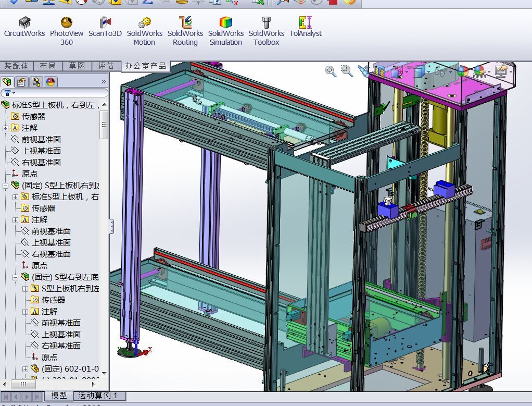Viewport: 532px width, 406px height.
Task: Open the DisplayManager color ball tab
Action: click(x=50, y=82)
